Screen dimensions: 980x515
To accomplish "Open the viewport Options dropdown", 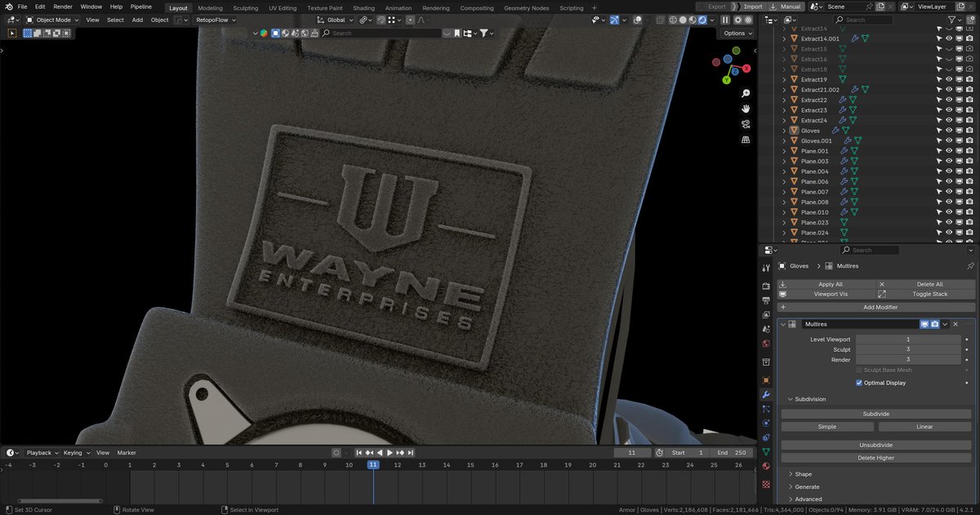I will point(737,33).
